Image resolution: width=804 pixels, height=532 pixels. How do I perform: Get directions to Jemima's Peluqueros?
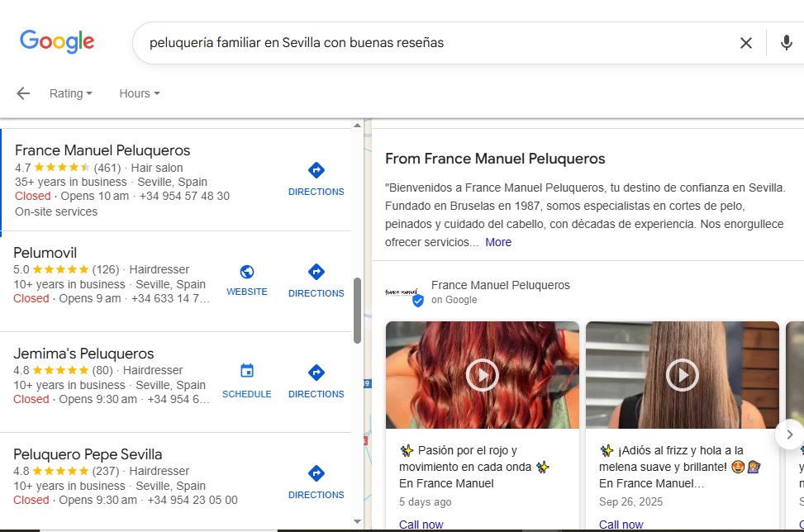[316, 381]
